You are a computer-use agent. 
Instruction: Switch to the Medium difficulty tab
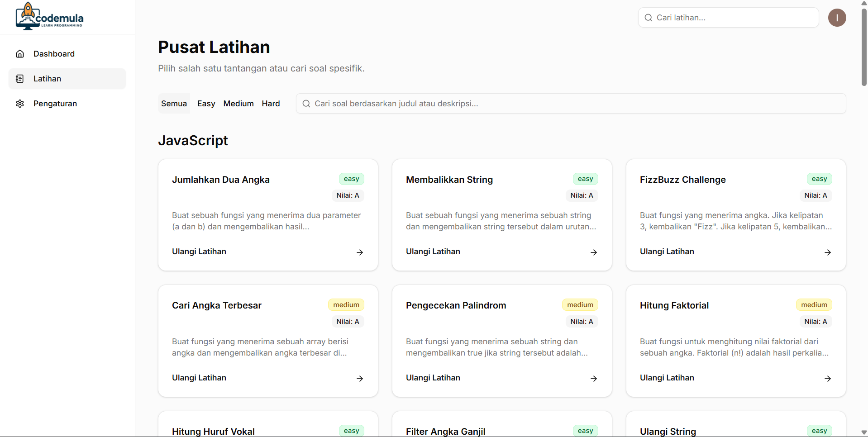238,104
